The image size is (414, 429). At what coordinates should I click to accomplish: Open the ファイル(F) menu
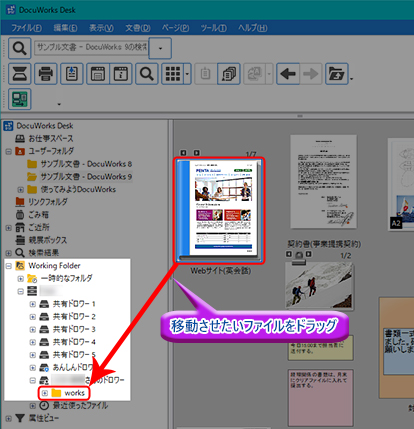point(26,28)
